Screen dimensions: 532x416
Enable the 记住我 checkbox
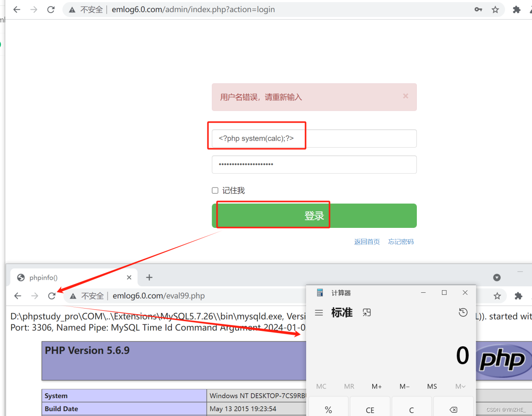point(215,191)
